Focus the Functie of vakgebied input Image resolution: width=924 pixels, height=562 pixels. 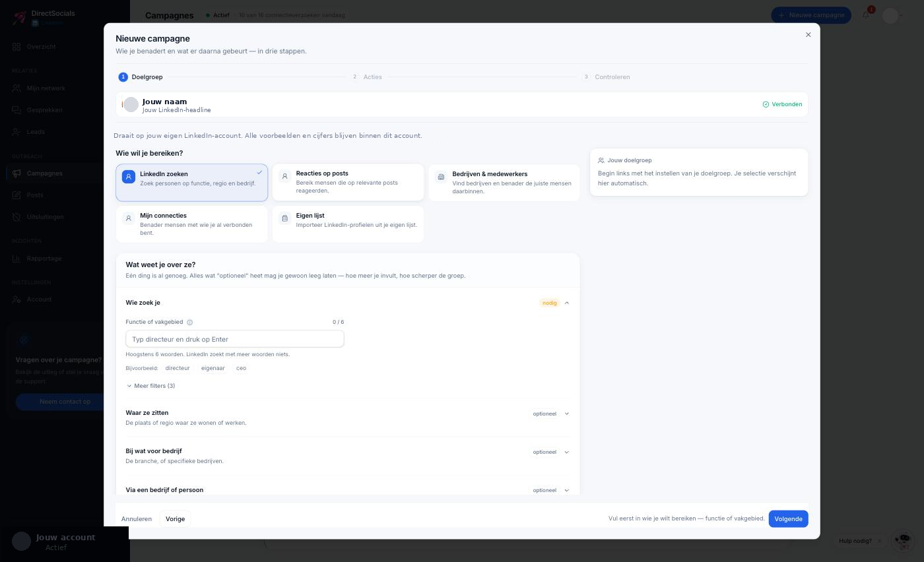235,339
